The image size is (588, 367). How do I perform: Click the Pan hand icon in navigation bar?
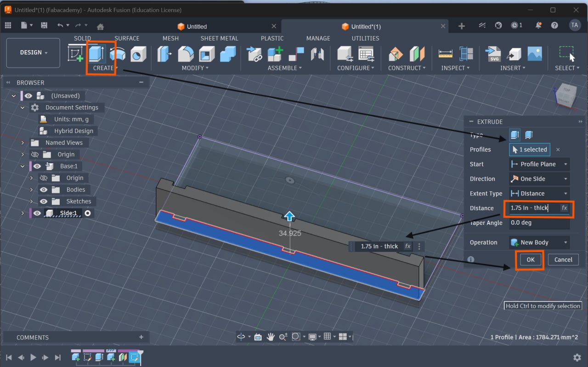271,337
